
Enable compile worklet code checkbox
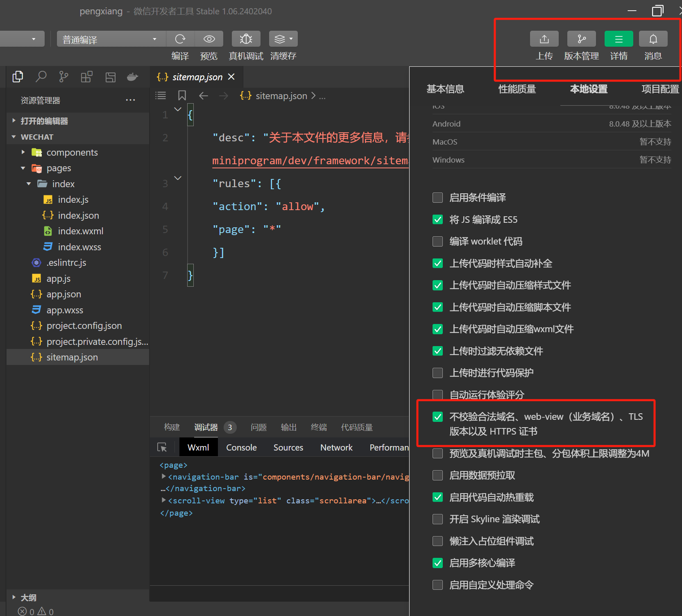(x=437, y=241)
